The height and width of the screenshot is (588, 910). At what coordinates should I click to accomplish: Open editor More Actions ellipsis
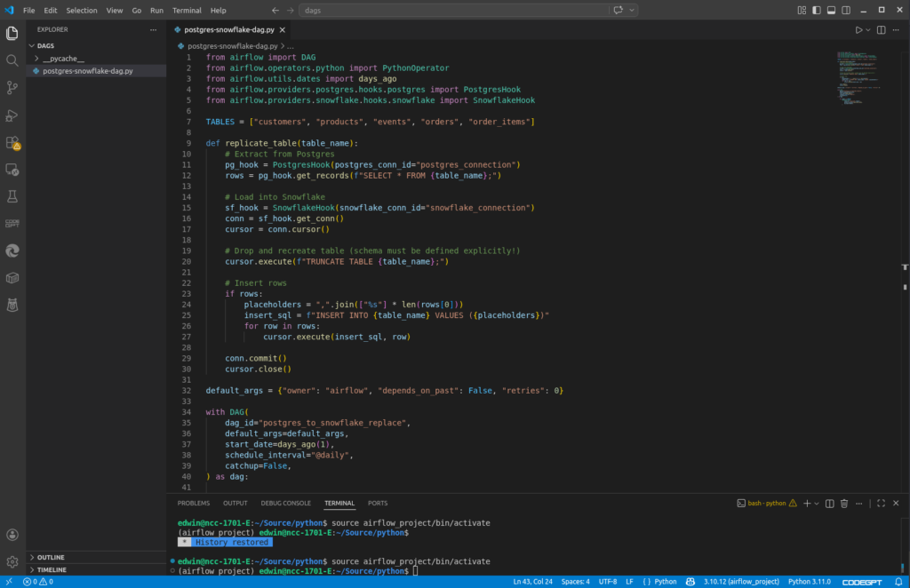click(896, 29)
